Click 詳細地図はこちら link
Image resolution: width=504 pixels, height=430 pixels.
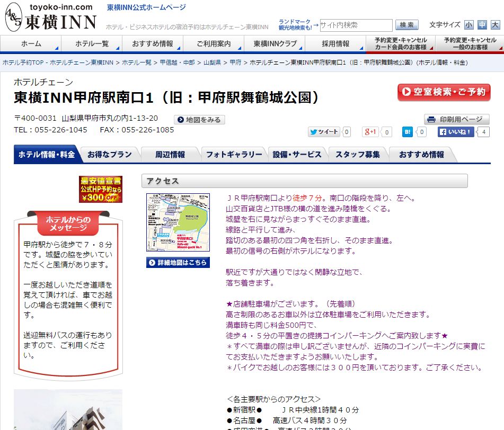coord(178,263)
